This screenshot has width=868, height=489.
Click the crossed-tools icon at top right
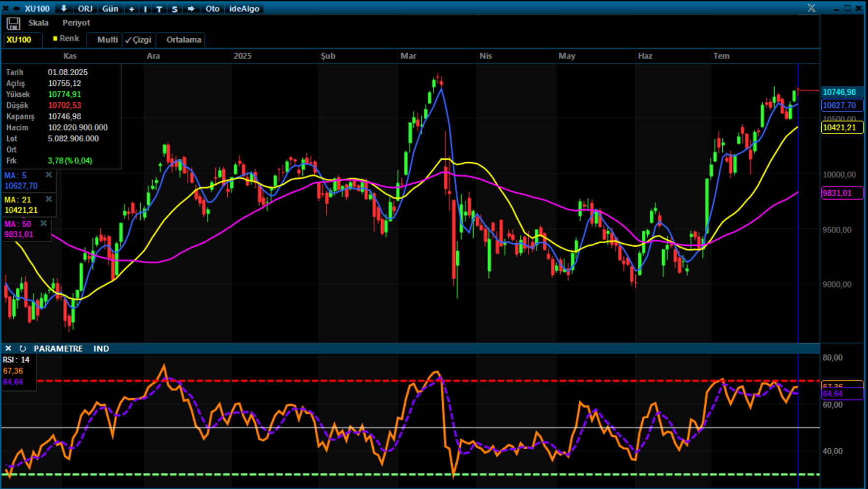(811, 8)
